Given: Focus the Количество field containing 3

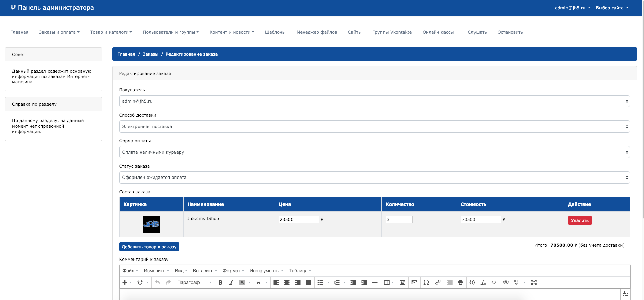Looking at the screenshot, I should pos(399,219).
